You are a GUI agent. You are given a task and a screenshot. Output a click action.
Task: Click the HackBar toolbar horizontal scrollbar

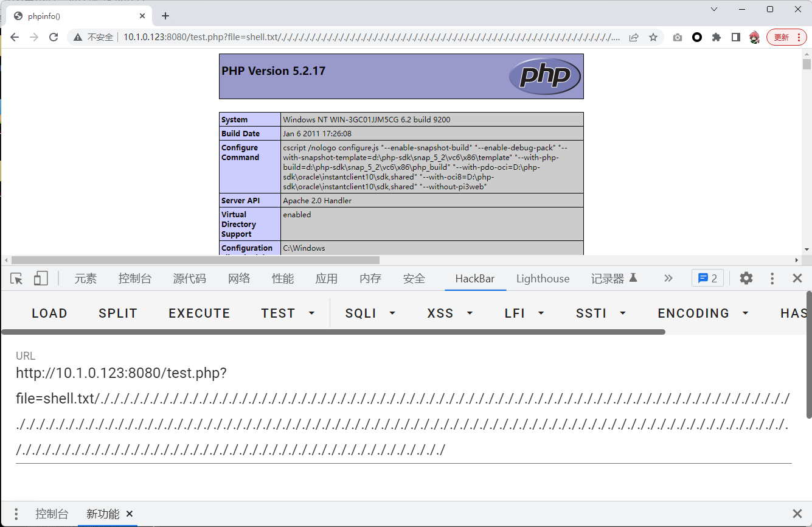pos(333,332)
